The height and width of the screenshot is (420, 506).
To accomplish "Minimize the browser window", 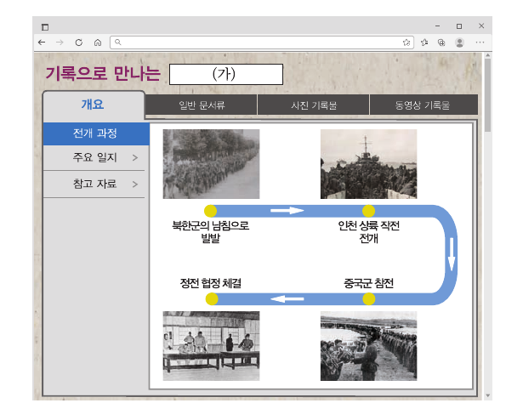I will [x=438, y=26].
